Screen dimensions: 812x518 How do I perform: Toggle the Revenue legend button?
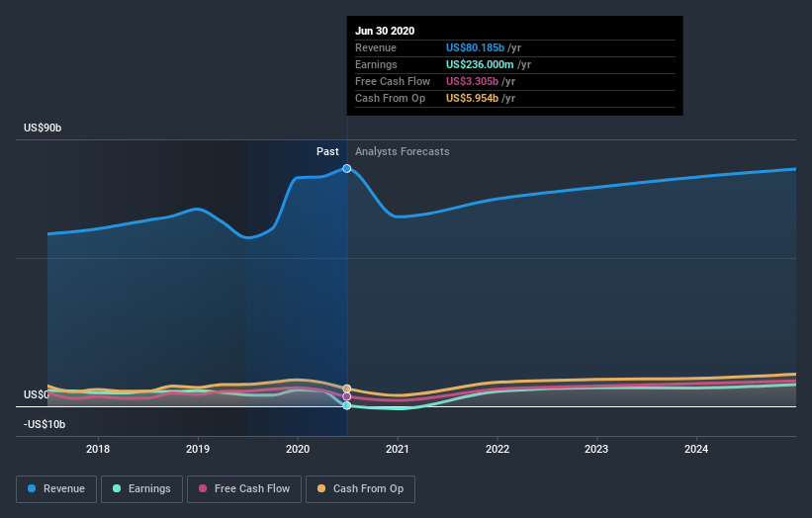click(56, 489)
